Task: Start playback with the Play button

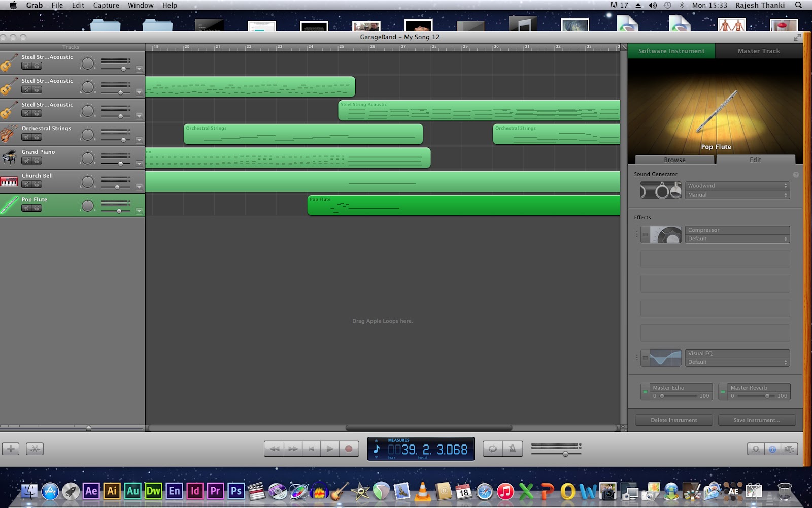Action: (330, 449)
